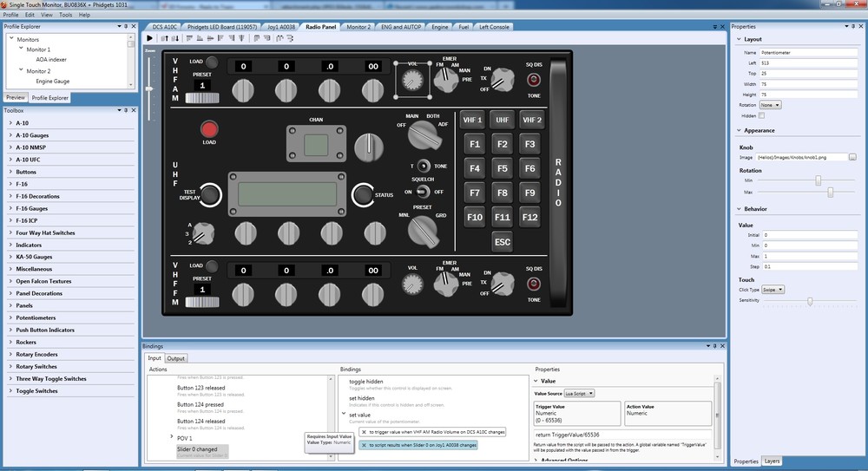This screenshot has height=471, width=868.
Task: Switch to the Monitor 2 tab
Action: [358, 27]
